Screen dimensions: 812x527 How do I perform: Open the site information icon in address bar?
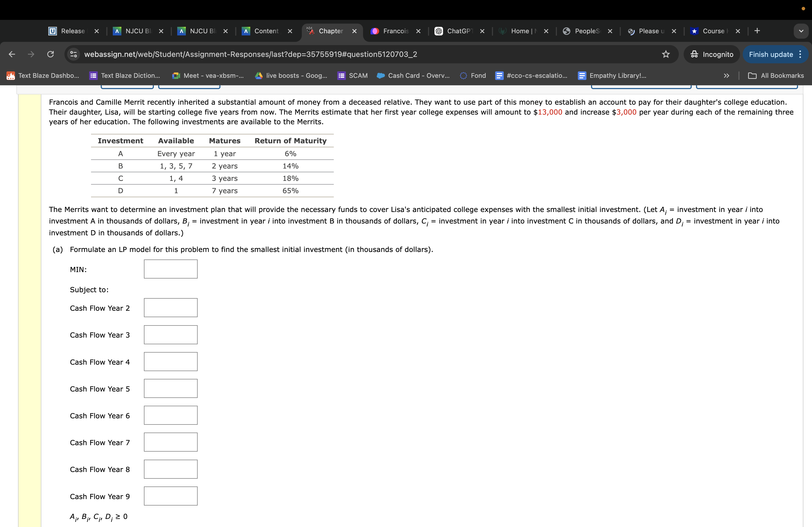click(73, 54)
